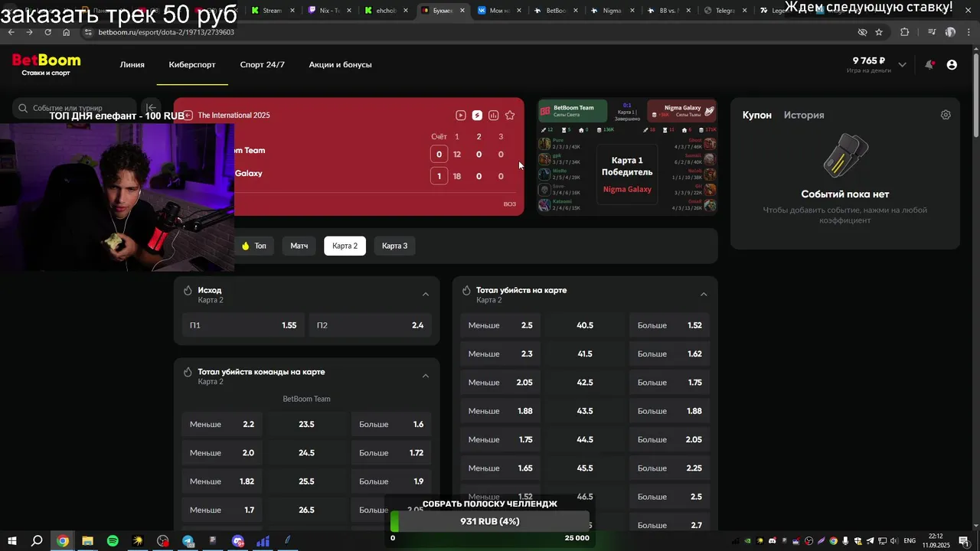Switch to the Матч tab
Viewport: 980px width, 551px height.
point(299,246)
